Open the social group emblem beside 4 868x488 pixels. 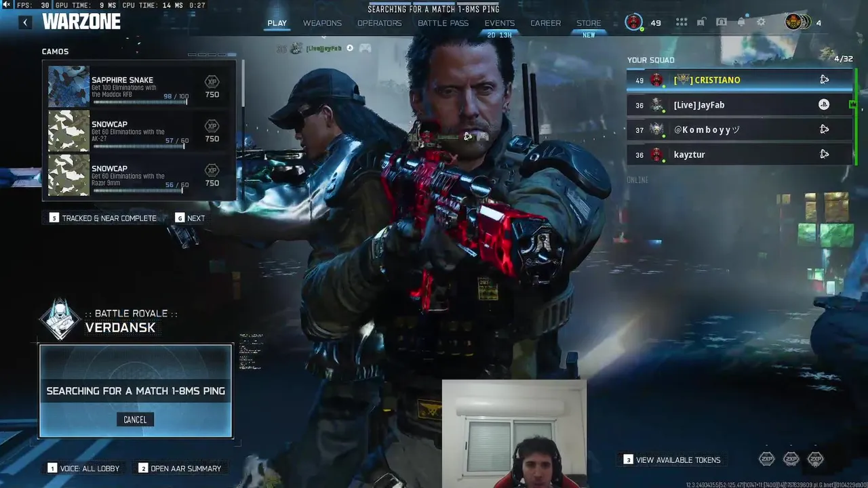click(x=797, y=22)
